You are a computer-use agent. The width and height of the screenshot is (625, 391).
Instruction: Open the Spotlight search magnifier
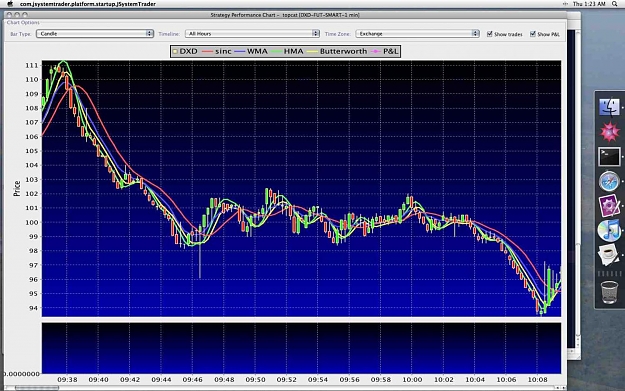click(615, 4)
